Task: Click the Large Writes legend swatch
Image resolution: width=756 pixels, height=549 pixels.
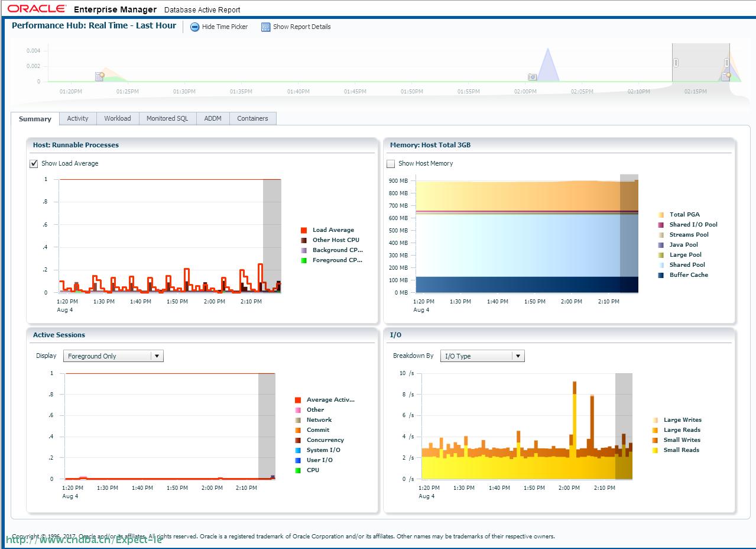Action: pos(655,420)
